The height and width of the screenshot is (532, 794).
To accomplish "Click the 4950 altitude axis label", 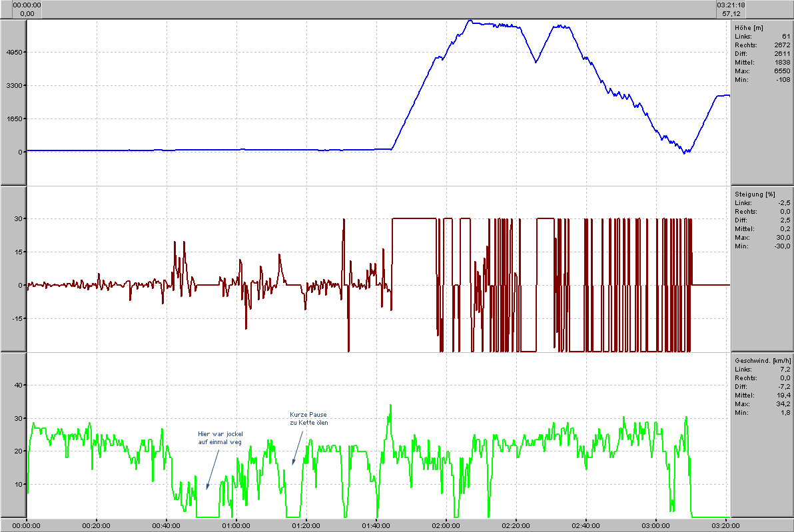I will point(14,52).
